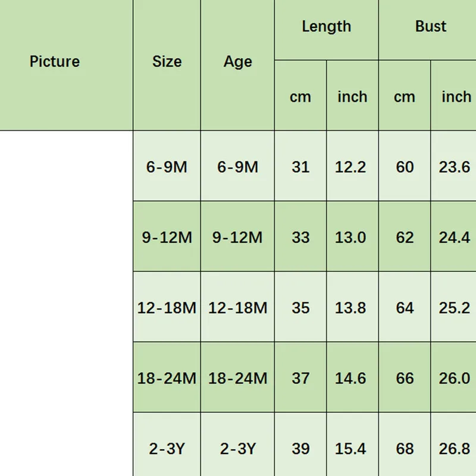Viewport: 476px width, 476px height.
Task: Click the bust value 24.4 inch
Action: point(455,237)
